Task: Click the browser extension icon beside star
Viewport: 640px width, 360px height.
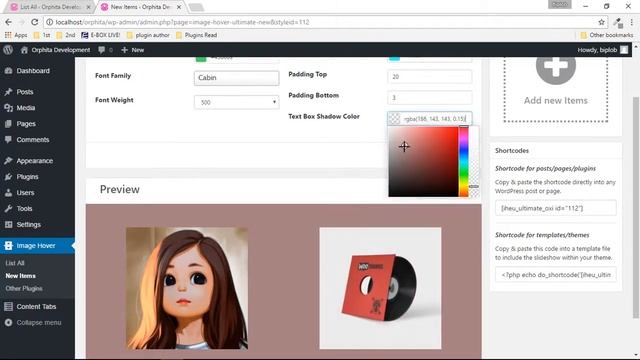Action: coord(618,22)
